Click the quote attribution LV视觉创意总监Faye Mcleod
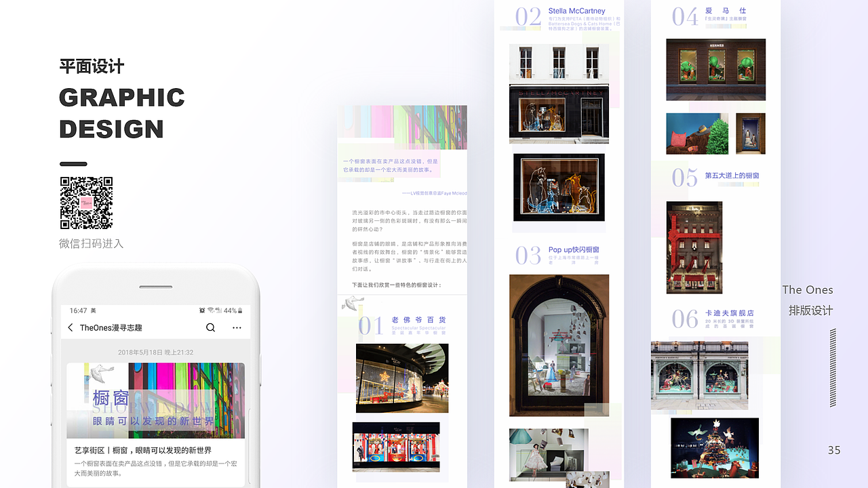 click(x=434, y=193)
